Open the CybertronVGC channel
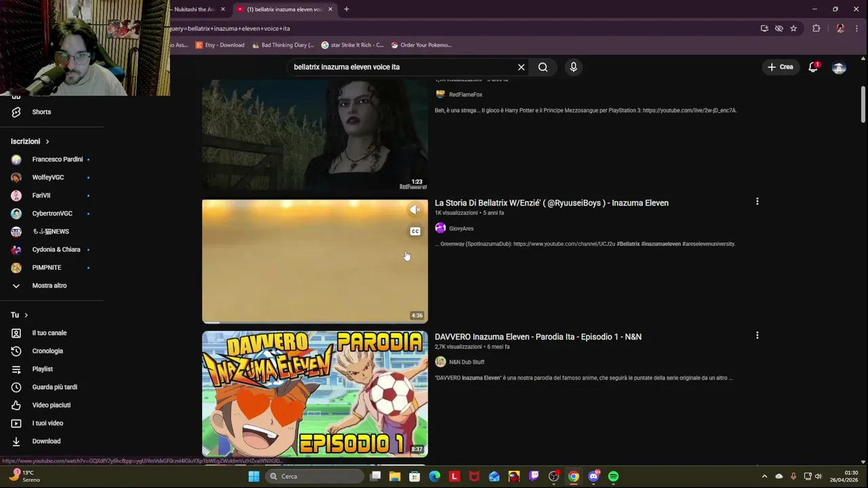The image size is (868, 488). pos(52,213)
